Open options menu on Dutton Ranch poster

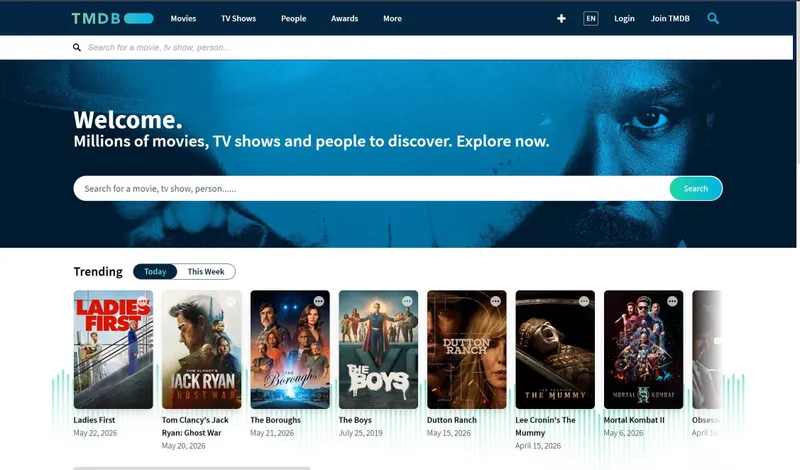point(495,301)
